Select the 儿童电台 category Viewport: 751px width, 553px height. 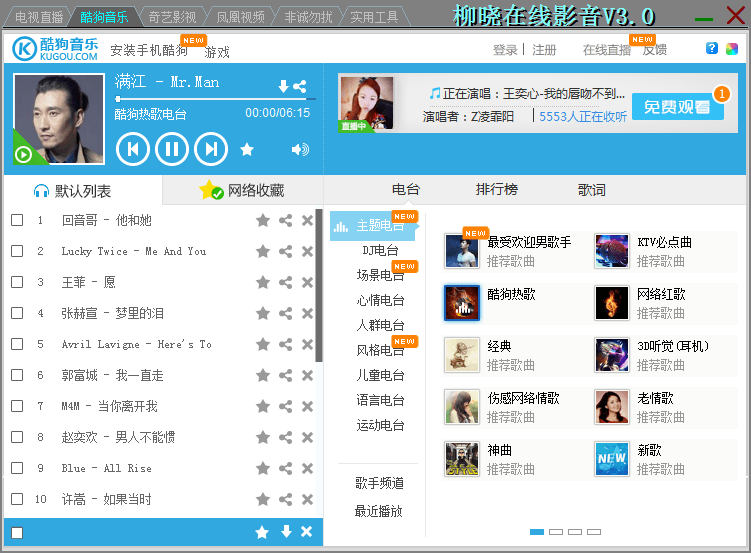click(x=380, y=375)
